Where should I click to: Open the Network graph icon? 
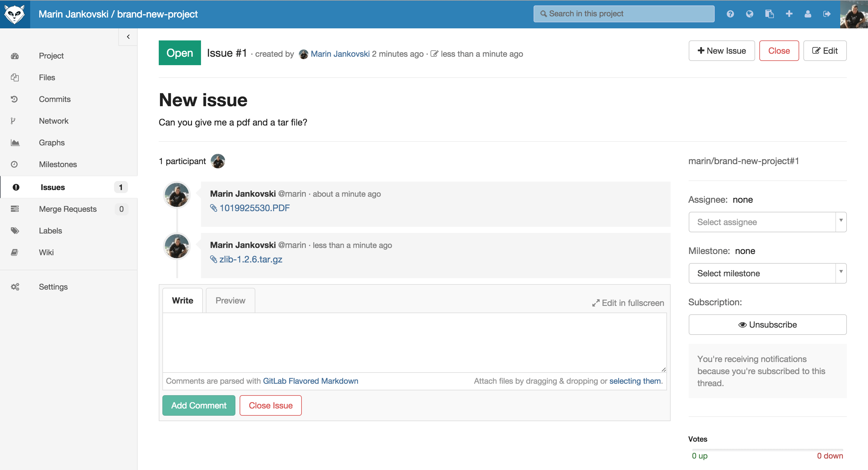click(16, 121)
